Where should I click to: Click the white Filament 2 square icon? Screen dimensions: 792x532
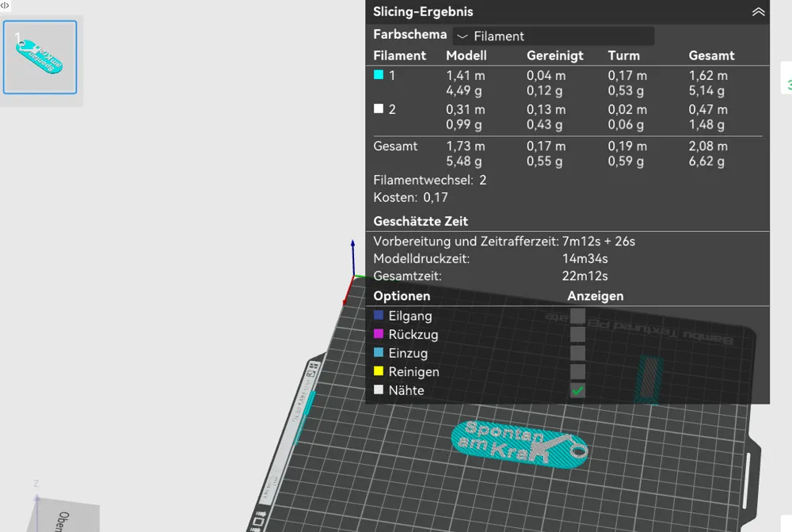[x=378, y=109]
